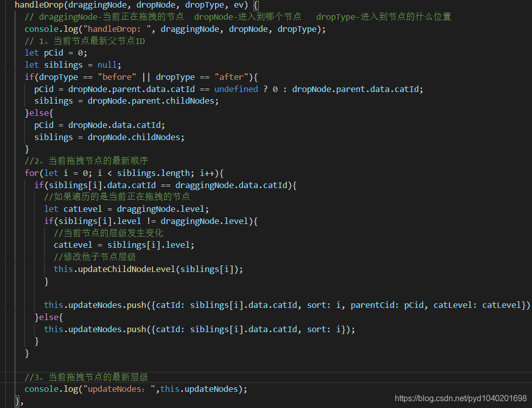Click the comment '//修改他子节点层级'
This screenshot has height=408, width=532.
tap(95, 257)
